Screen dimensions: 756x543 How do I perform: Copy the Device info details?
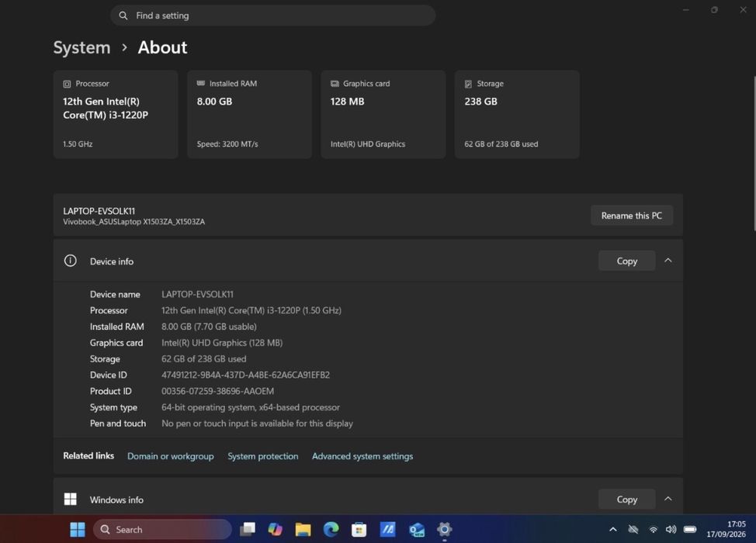click(x=627, y=261)
